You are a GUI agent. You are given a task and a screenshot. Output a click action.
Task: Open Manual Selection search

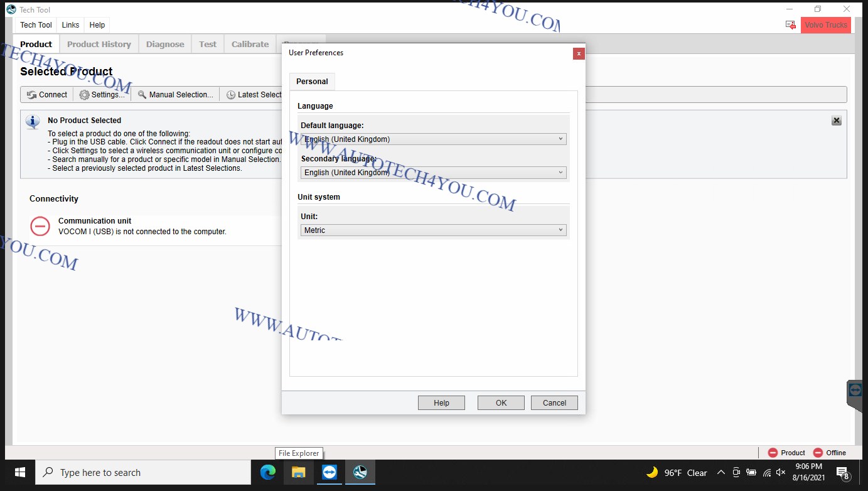click(x=176, y=95)
